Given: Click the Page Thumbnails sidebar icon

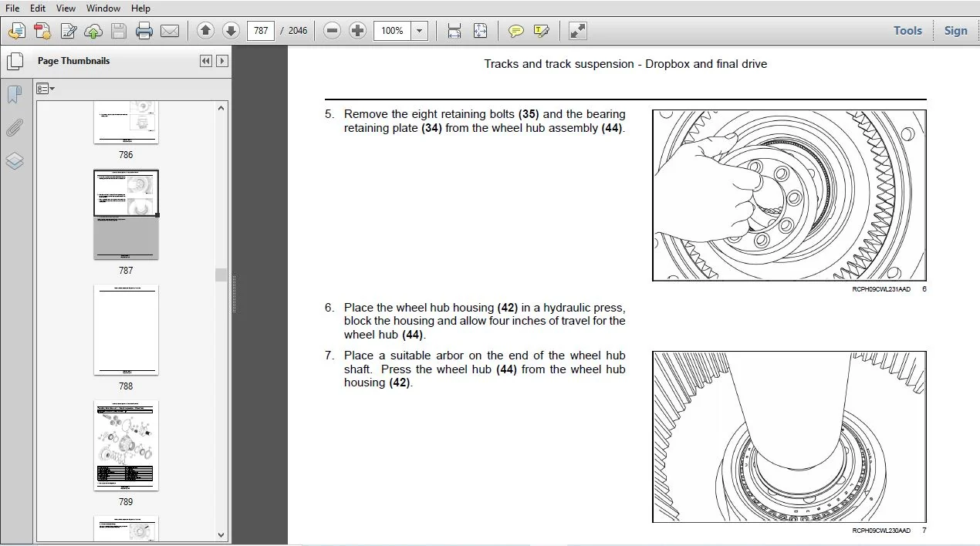Looking at the screenshot, I should [15, 61].
